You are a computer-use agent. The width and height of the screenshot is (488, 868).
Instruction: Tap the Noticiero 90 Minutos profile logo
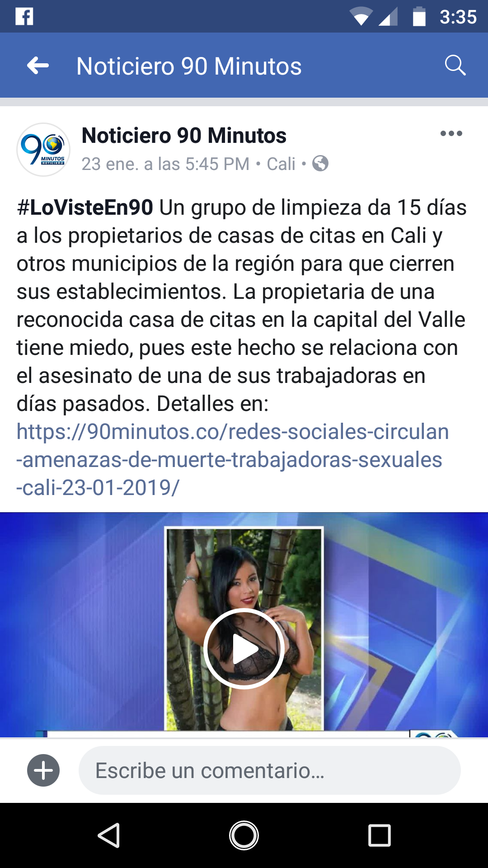pyautogui.click(x=43, y=150)
